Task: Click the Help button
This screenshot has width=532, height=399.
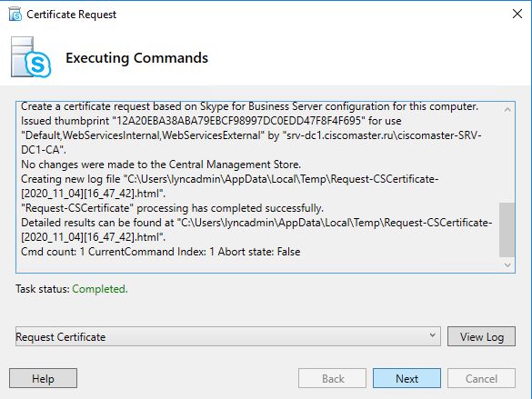Action: 43,378
